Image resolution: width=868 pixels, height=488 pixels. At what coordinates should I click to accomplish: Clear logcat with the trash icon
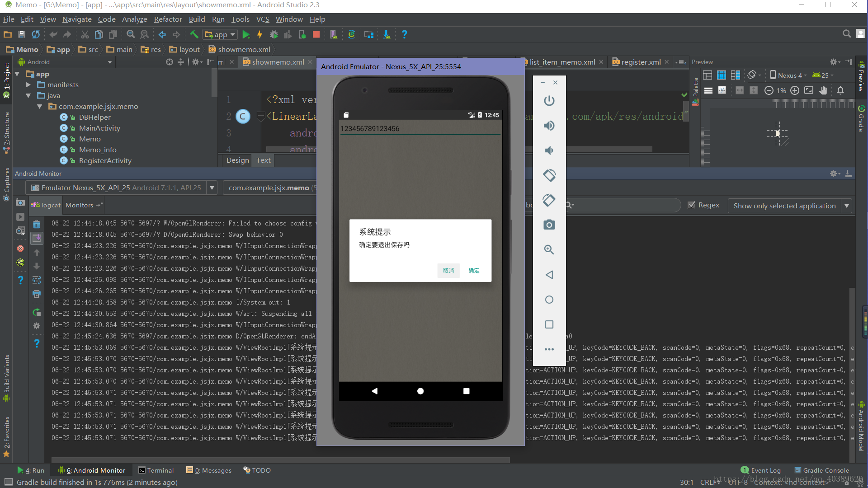[37, 225]
